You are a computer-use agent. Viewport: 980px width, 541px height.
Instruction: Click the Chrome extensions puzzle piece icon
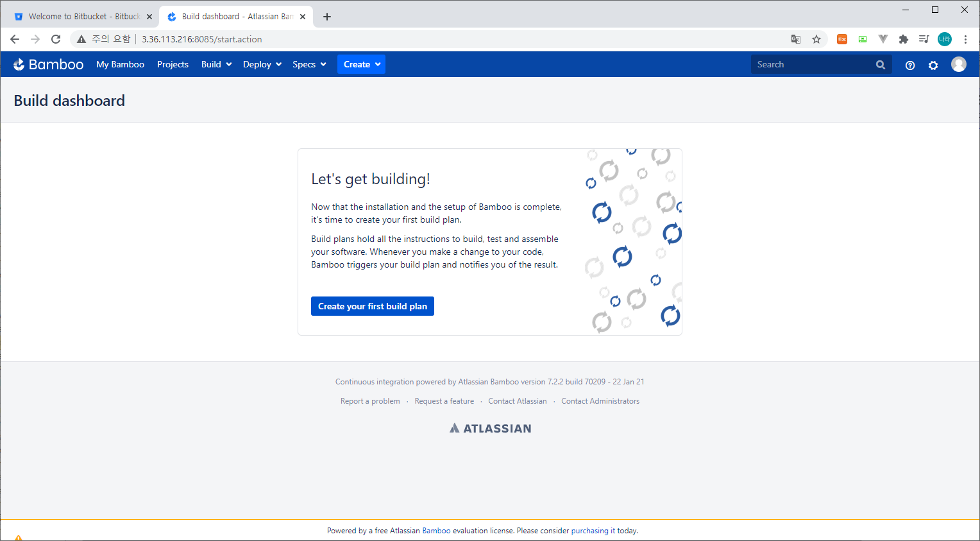(x=904, y=39)
